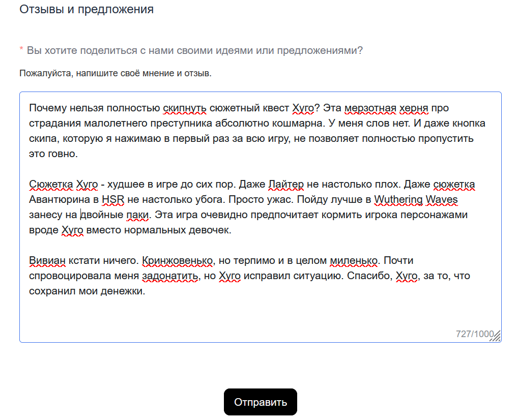Click the red required asterisk
516x420 pixels.
coord(21,49)
